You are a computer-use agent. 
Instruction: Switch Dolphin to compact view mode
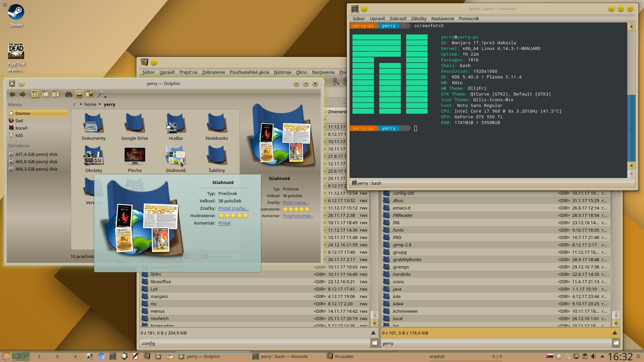(45, 94)
